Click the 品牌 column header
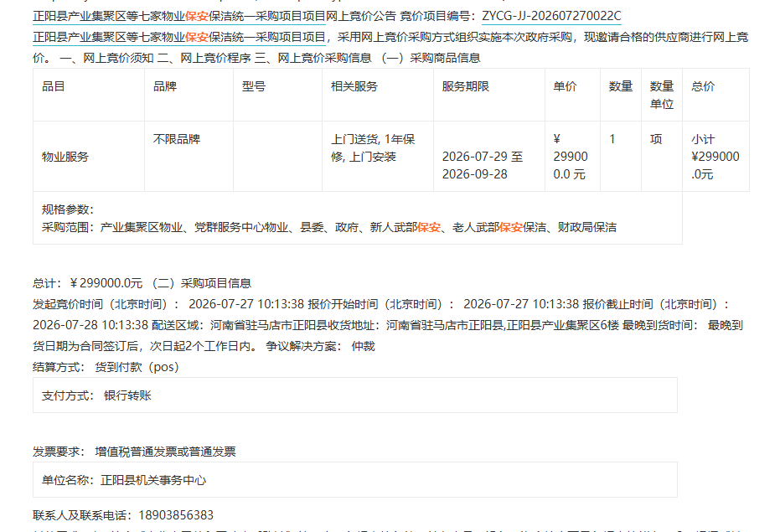The width and height of the screenshot is (780, 532). point(189,95)
